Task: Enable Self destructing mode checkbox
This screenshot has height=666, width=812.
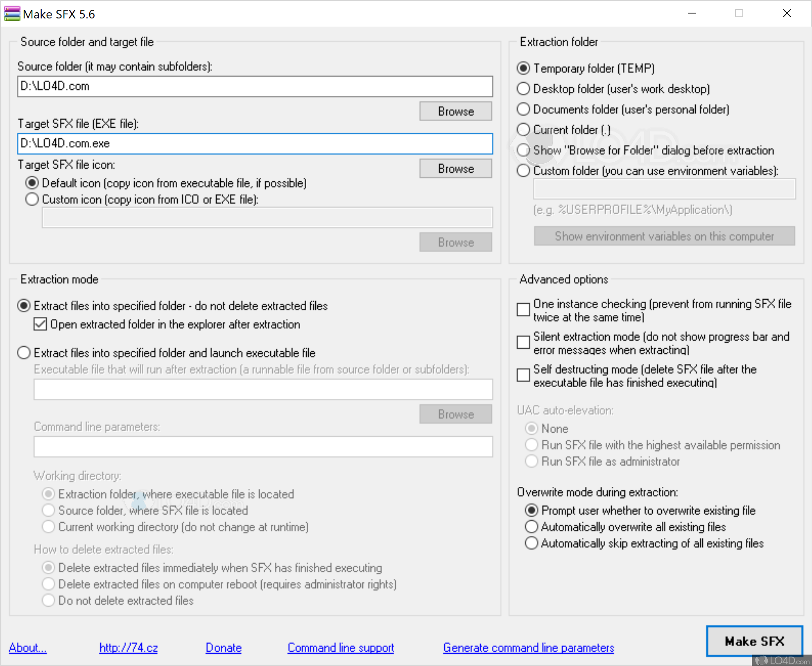Action: [523, 375]
